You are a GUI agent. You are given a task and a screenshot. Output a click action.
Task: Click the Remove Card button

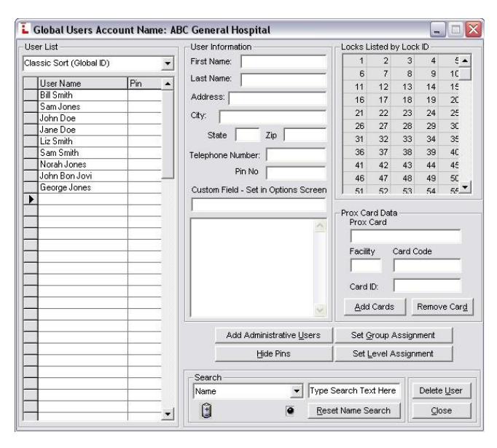tap(442, 307)
